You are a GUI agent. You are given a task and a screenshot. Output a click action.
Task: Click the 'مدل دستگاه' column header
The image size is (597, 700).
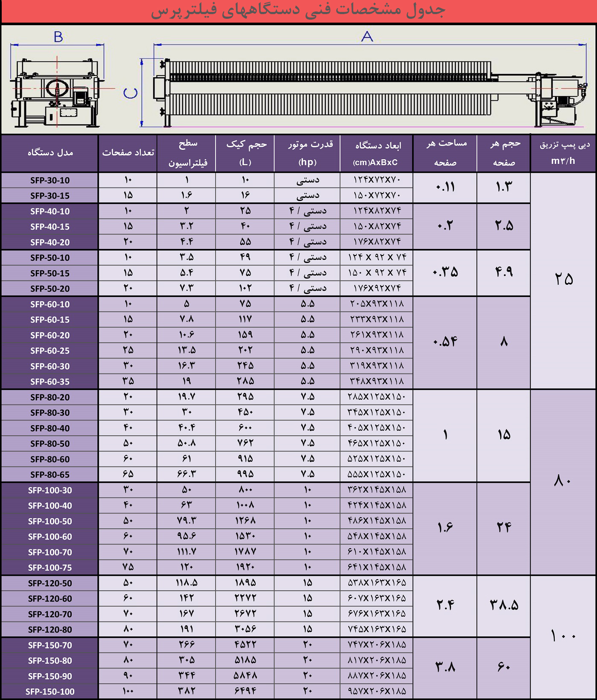click(50, 153)
